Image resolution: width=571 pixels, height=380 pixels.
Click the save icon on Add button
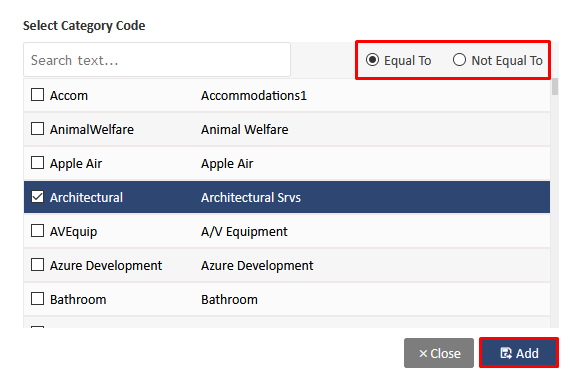click(x=506, y=353)
